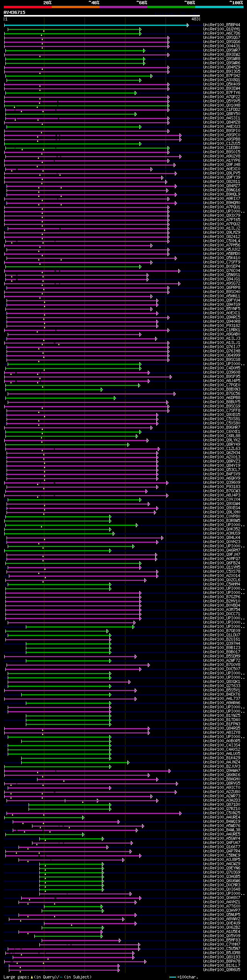The width and height of the screenshot is (247, 980).
Task: Click the red ~20% identity legend color
Action: pyautogui.click(x=28, y=7)
